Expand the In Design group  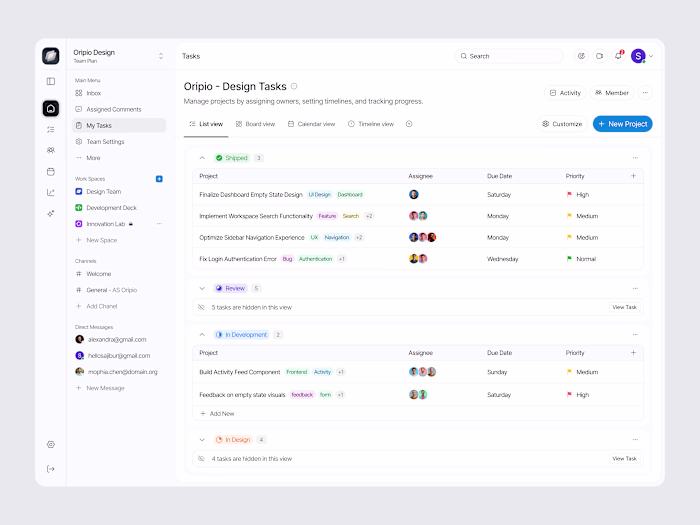click(202, 440)
